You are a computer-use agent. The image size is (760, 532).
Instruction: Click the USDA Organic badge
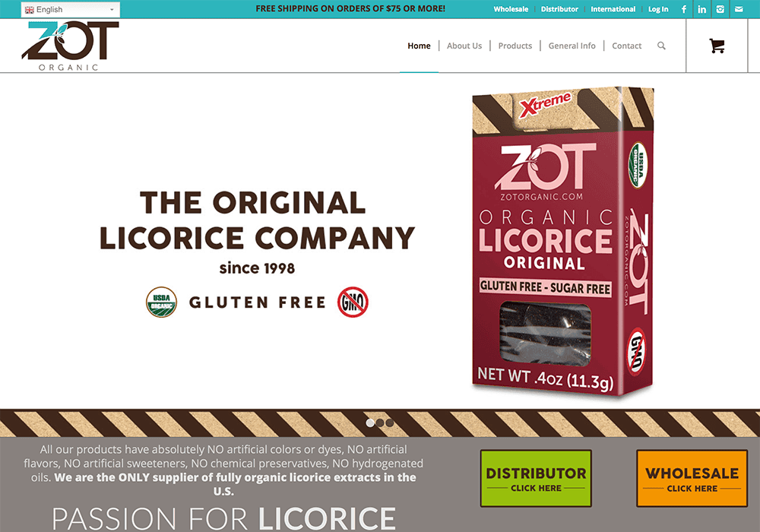[x=161, y=302]
